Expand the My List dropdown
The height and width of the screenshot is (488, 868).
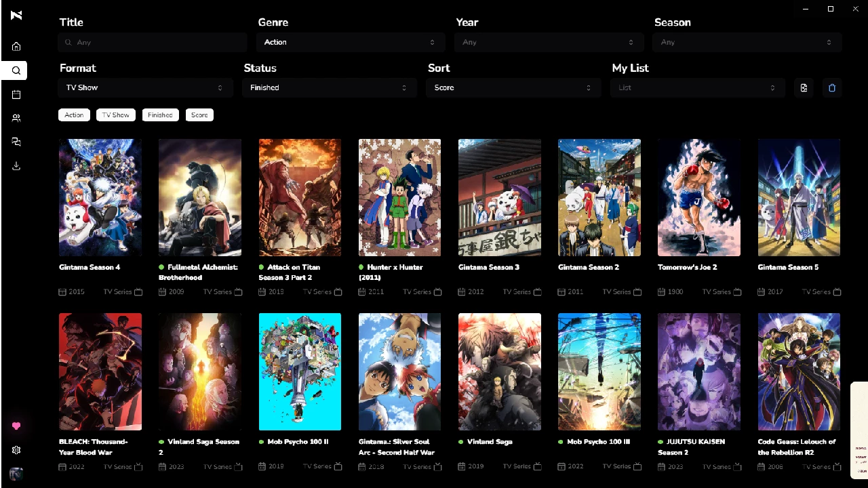[697, 87]
